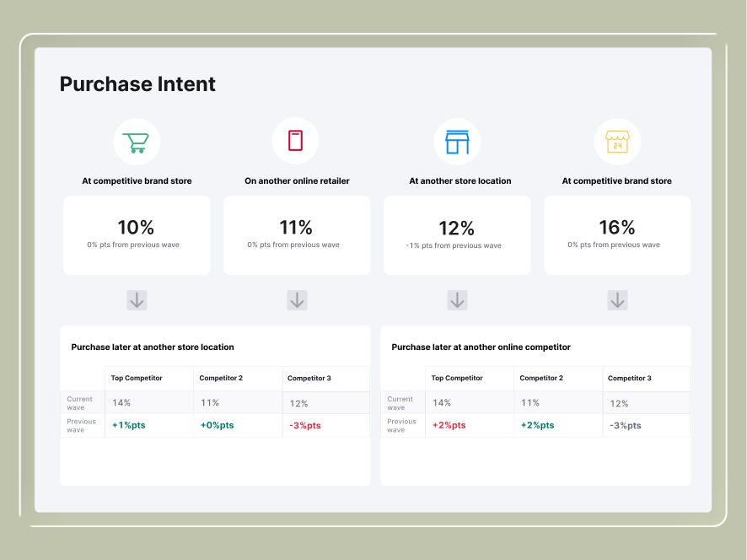Click the yellow 24-hour store icon

[x=617, y=141]
